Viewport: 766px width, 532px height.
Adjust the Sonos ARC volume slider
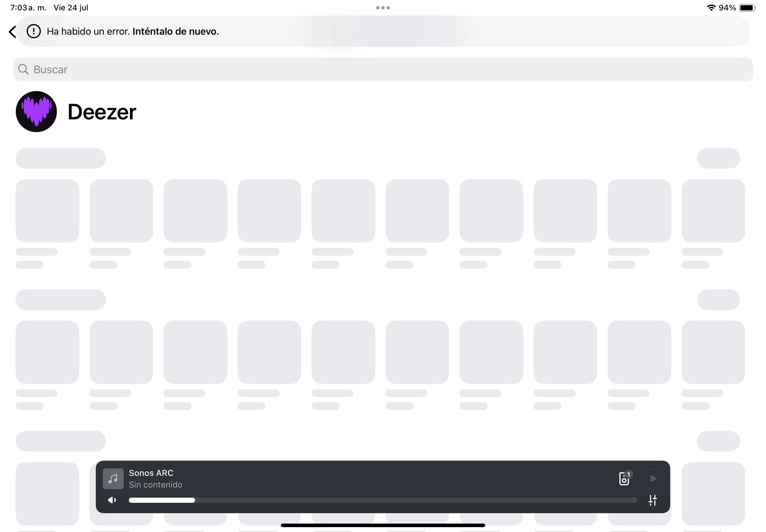click(383, 500)
